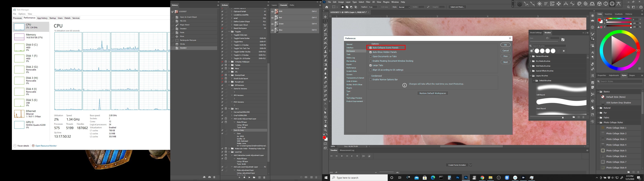
Task: Switch to the Paths tab
Action: pos(292,5)
